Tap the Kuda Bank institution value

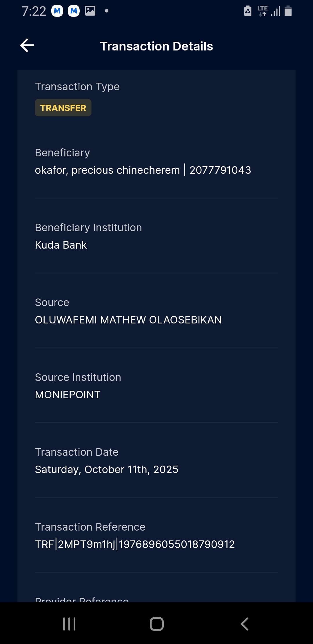[x=61, y=245]
